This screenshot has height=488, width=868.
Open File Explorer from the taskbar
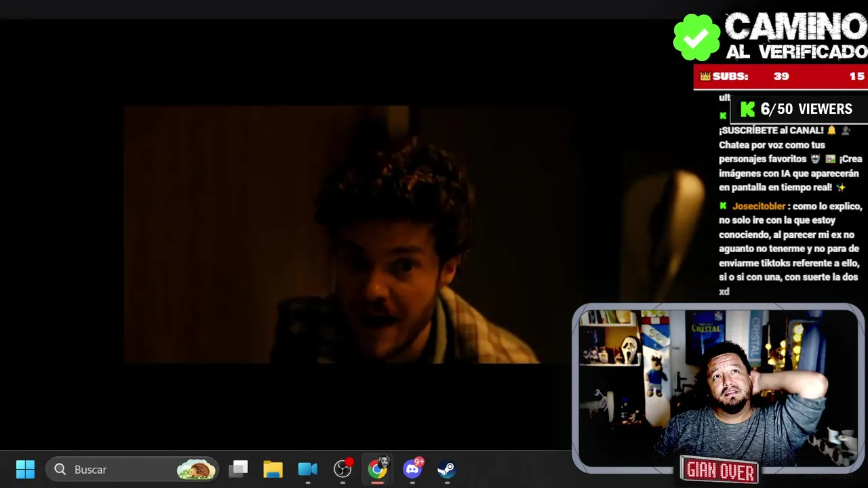click(x=273, y=469)
